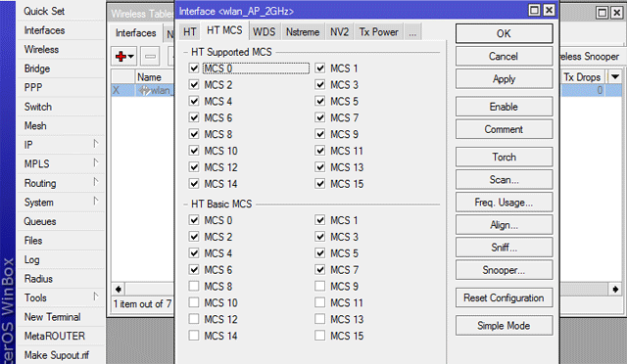Open the Snooper... tool
627x364 pixels.
(x=504, y=270)
